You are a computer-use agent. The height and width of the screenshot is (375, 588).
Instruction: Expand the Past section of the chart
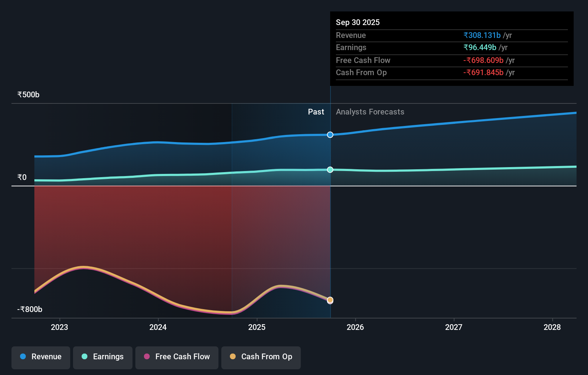click(315, 112)
